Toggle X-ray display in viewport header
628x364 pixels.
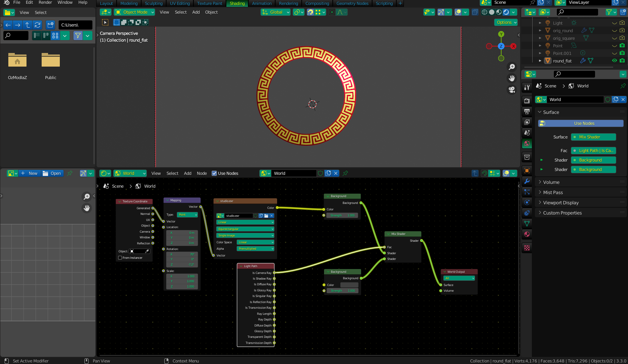click(475, 12)
